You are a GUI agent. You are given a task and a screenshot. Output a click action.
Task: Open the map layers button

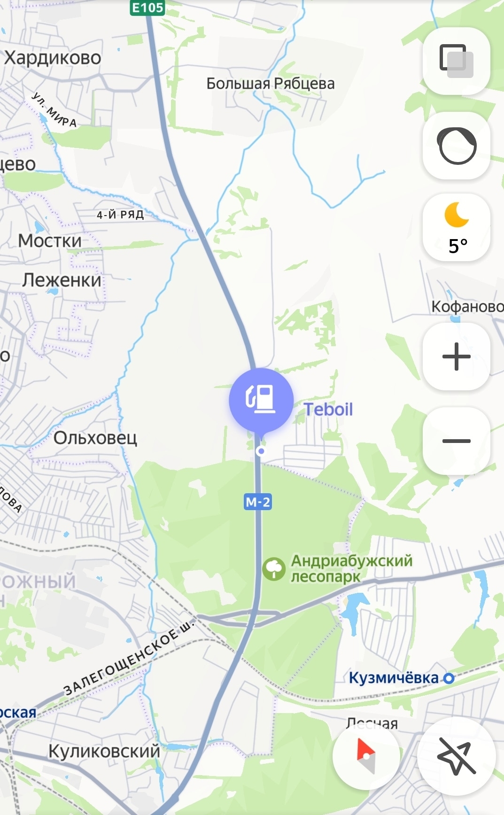tap(457, 61)
